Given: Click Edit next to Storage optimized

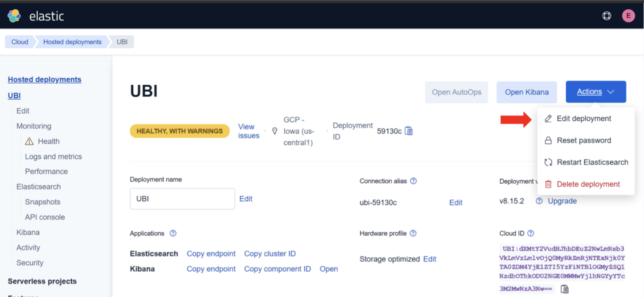Looking at the screenshot, I should point(429,259).
